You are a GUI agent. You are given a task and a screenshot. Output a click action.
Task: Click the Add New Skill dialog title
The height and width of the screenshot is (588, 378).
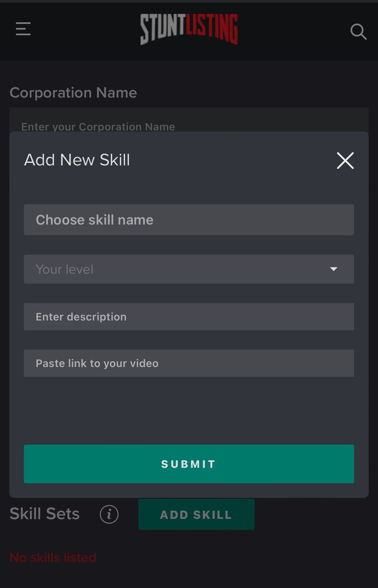[x=77, y=160]
